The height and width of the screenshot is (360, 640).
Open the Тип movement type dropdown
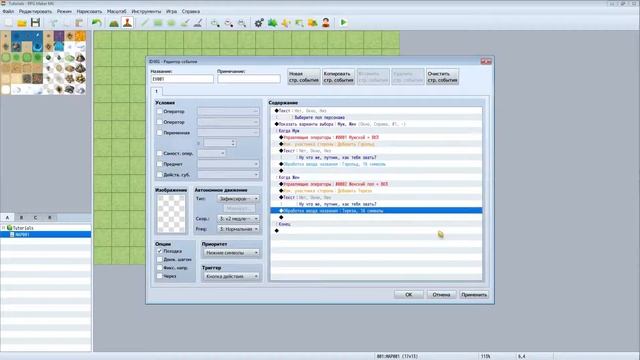(238, 199)
